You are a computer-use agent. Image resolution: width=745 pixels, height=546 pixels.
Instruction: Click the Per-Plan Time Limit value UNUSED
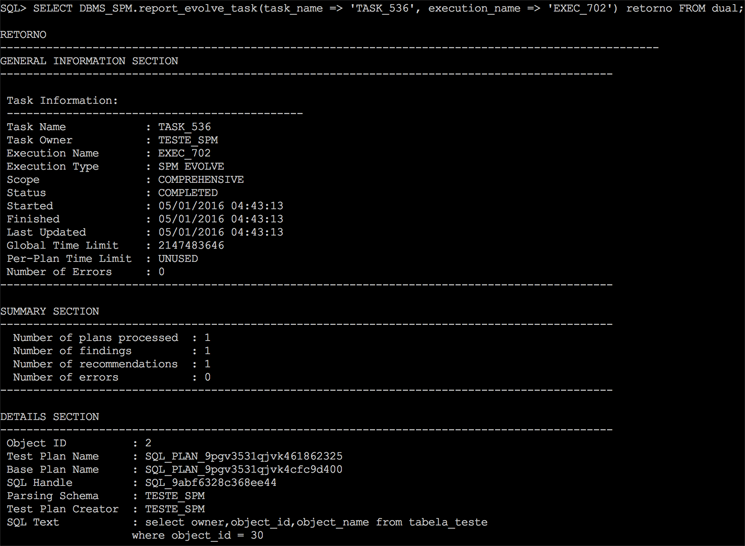[178, 258]
